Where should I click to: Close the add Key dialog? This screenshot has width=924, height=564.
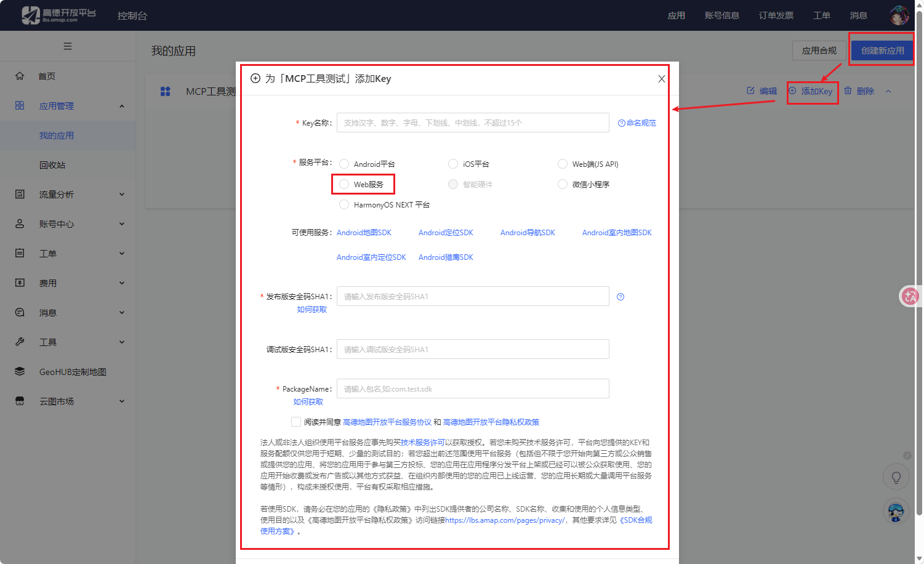point(661,79)
